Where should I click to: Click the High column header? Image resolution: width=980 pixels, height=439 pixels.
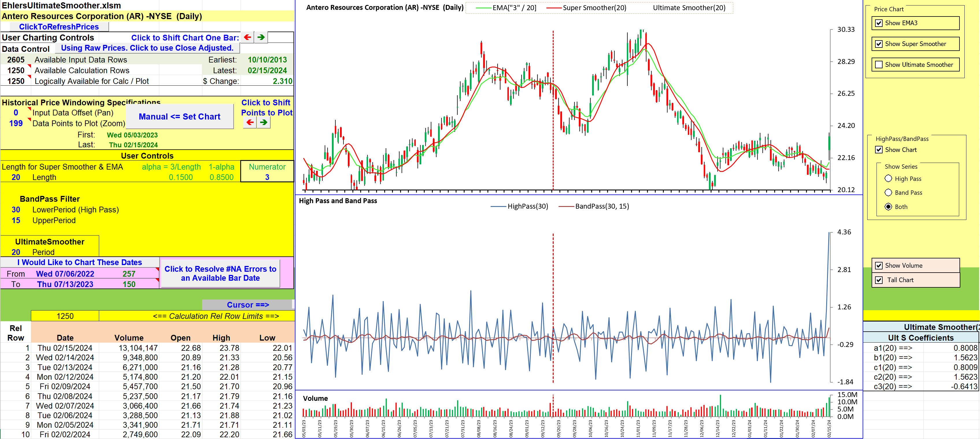(x=221, y=338)
